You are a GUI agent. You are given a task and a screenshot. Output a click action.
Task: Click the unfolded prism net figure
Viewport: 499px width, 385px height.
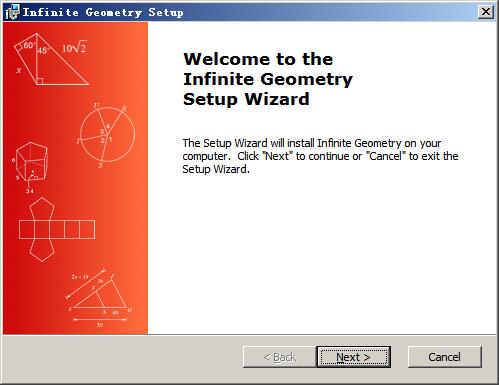pyautogui.click(x=57, y=229)
